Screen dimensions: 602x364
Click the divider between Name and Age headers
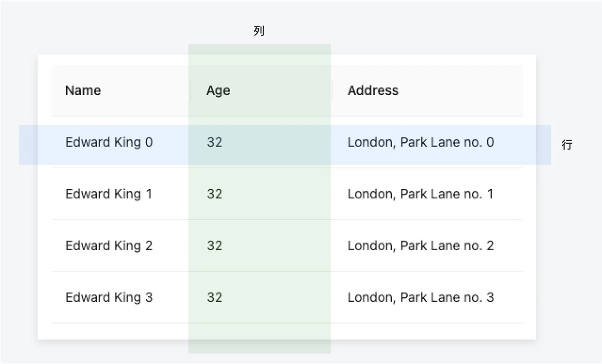pos(191,91)
